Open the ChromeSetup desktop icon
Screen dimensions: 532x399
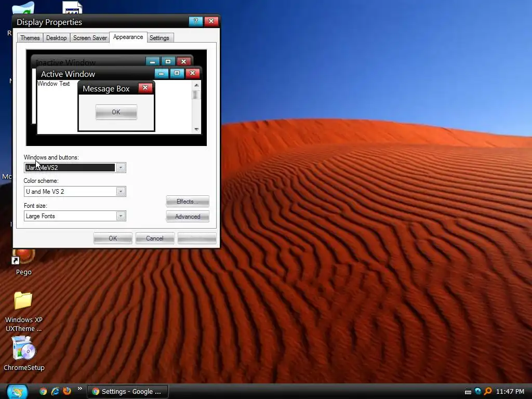(x=24, y=353)
